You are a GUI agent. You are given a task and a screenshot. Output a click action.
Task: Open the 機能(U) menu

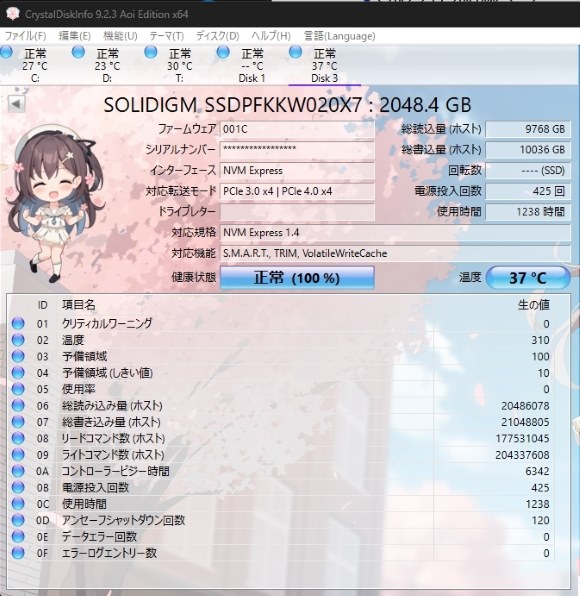tap(120, 36)
